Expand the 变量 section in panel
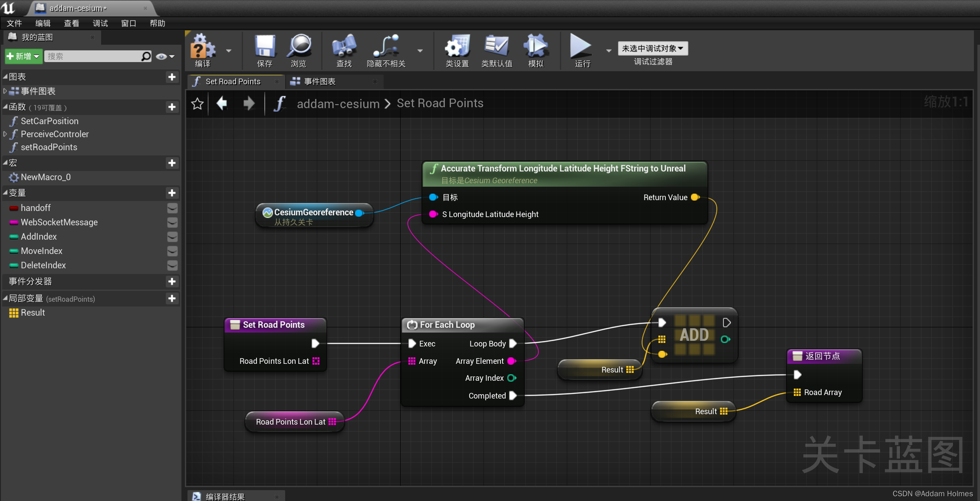Screen dimensions: 980x501 click(6, 193)
